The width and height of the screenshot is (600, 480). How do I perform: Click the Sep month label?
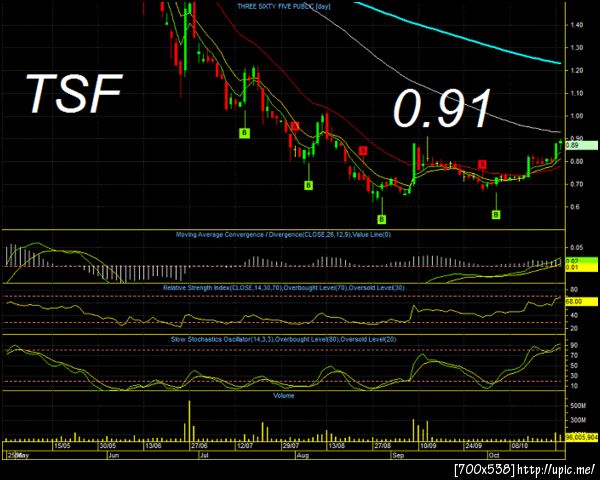coord(398,456)
